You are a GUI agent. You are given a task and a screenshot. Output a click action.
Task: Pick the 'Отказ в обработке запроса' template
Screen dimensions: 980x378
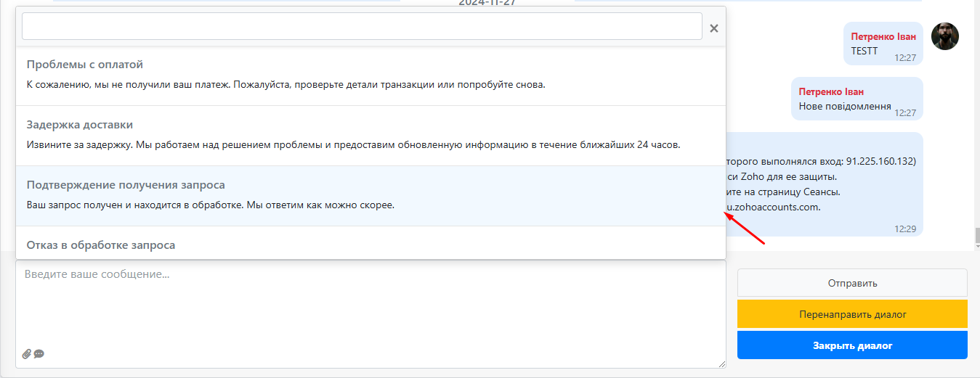pyautogui.click(x=370, y=243)
